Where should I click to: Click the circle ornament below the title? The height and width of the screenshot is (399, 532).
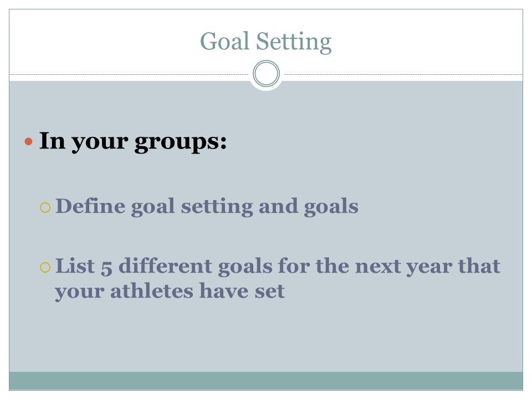point(267,73)
